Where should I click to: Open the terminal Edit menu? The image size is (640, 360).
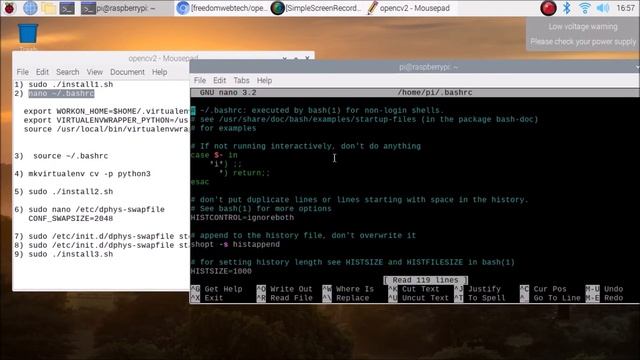pos(219,80)
